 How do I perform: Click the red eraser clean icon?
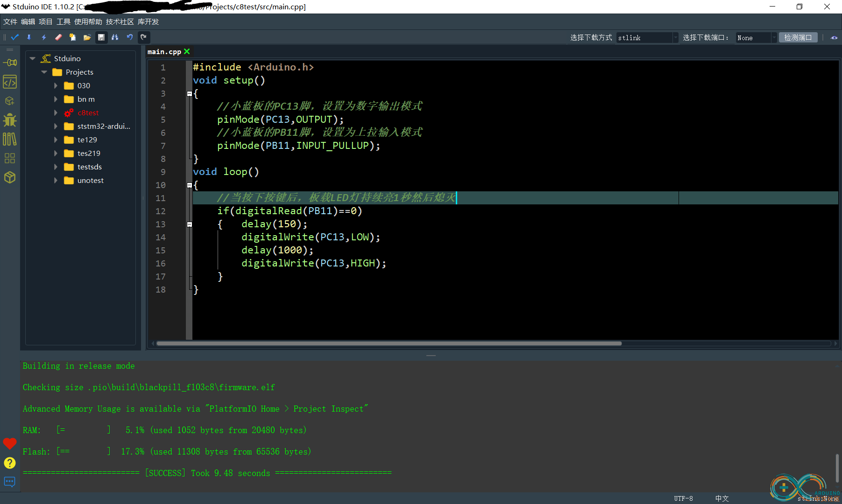click(x=58, y=37)
